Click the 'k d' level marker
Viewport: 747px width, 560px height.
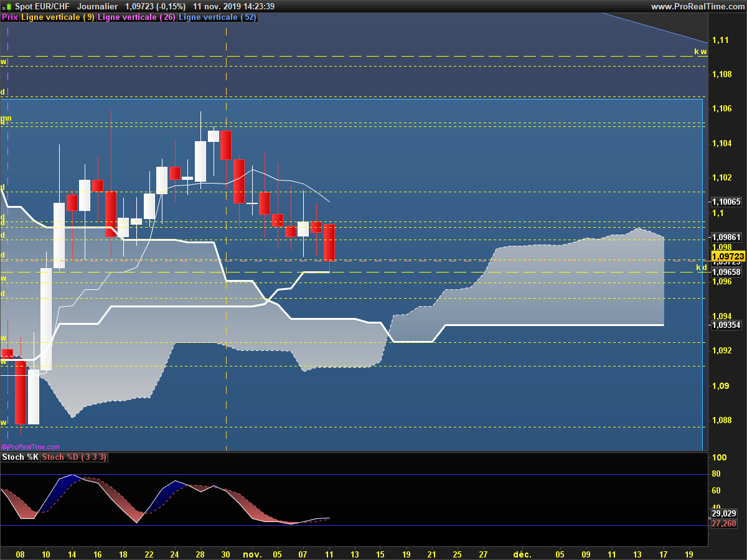(x=702, y=268)
